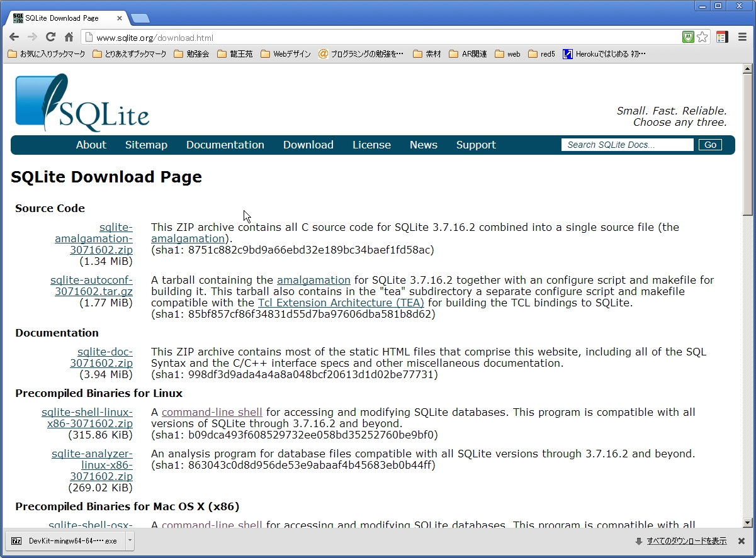756x558 pixels.
Task: Open the 素材 bookmark folder
Action: pyautogui.click(x=427, y=54)
